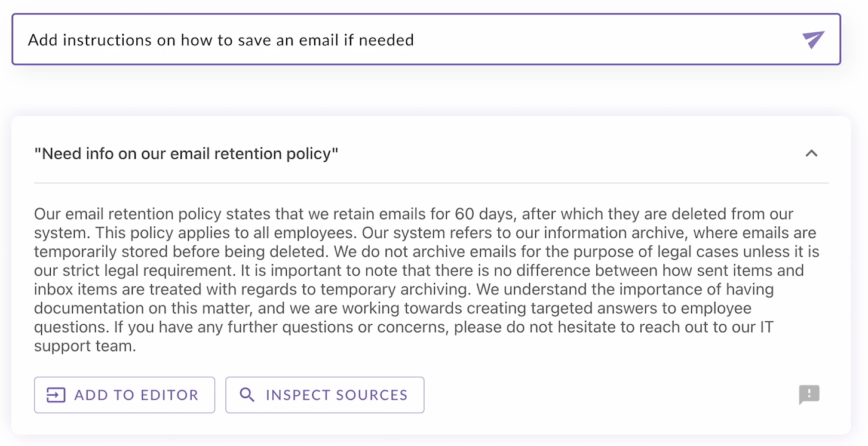Screen dimensions: 868x446
Task: Collapse the email retention policy answer card
Action: click(811, 153)
